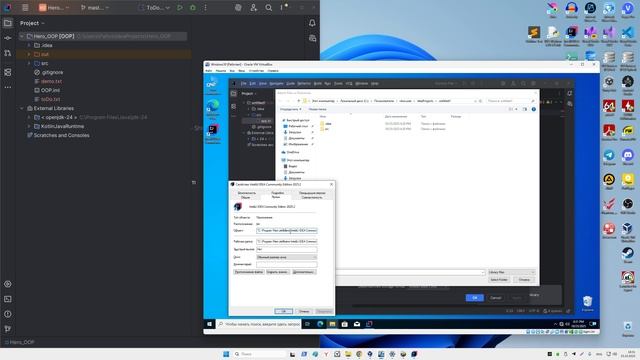Collapse the Hero_OOP root tree node

click(x=22, y=36)
